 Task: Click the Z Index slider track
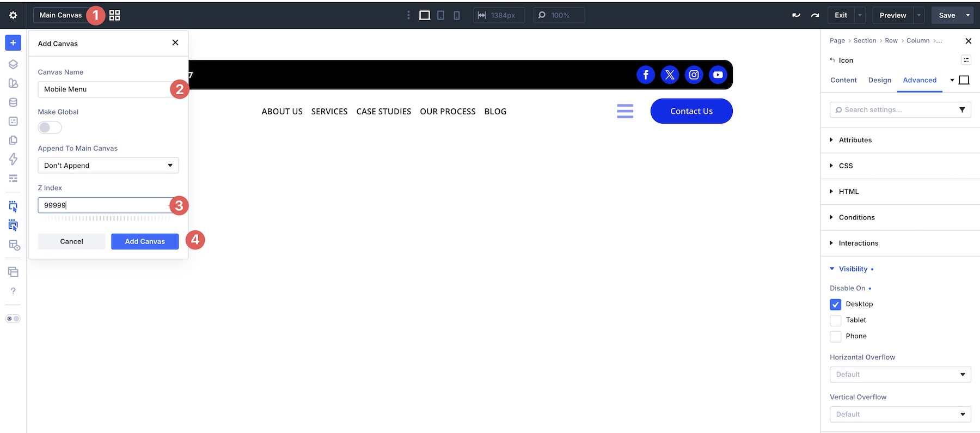(108, 218)
